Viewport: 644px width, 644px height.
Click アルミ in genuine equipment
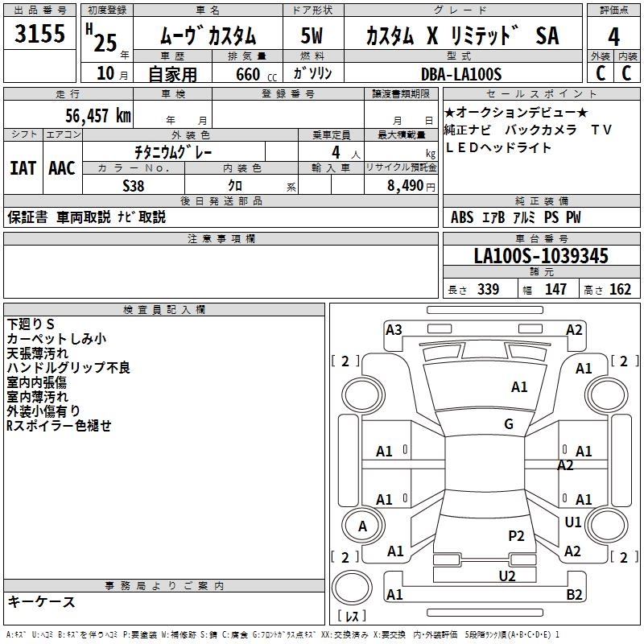pos(525,217)
